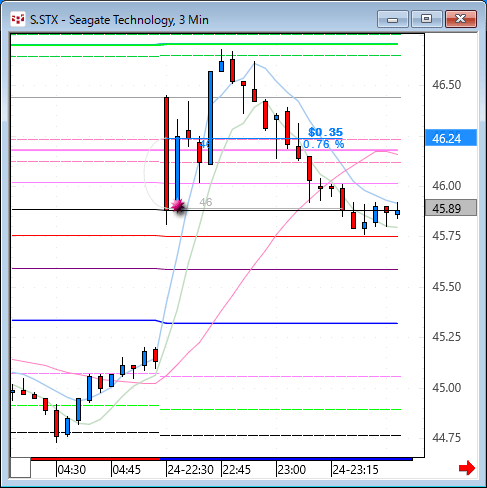Click the 45.50 price axis value
The image size is (487, 488).
tap(446, 287)
